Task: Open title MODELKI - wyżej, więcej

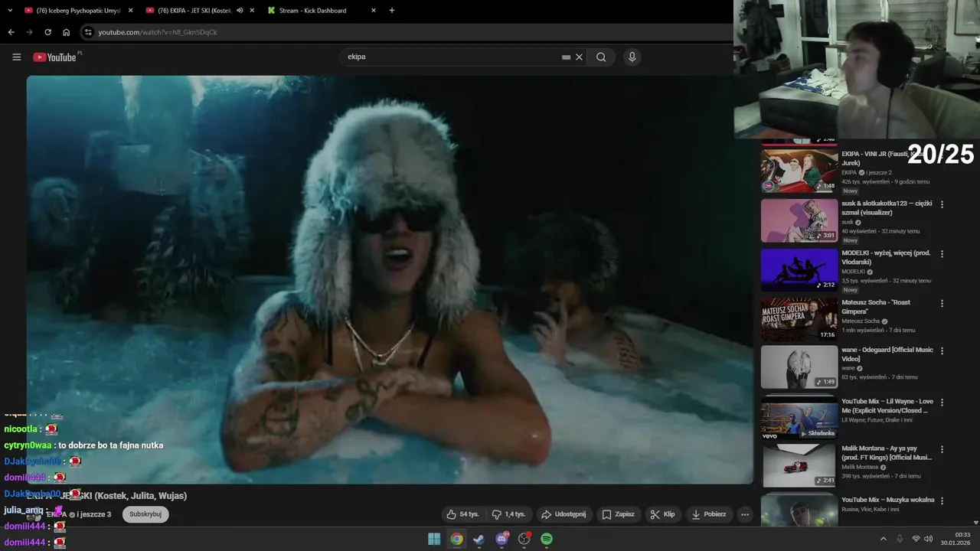Action: 887,257
